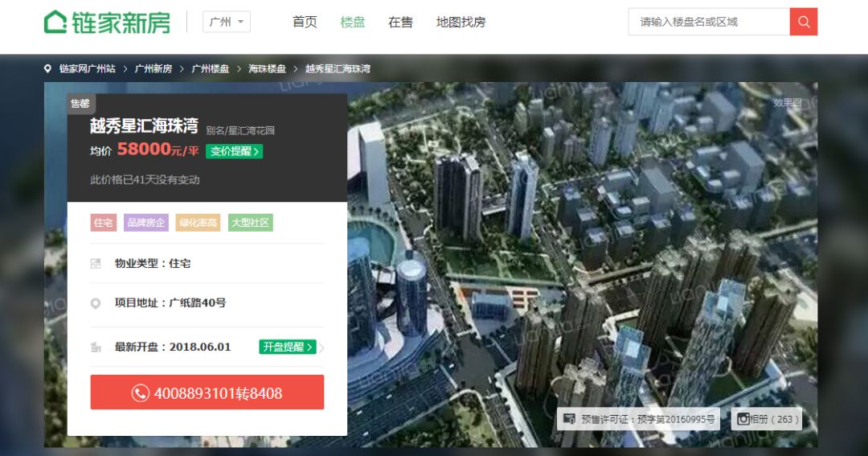868x456 pixels.
Task: Select the 大型社区 tag
Action: 250,223
